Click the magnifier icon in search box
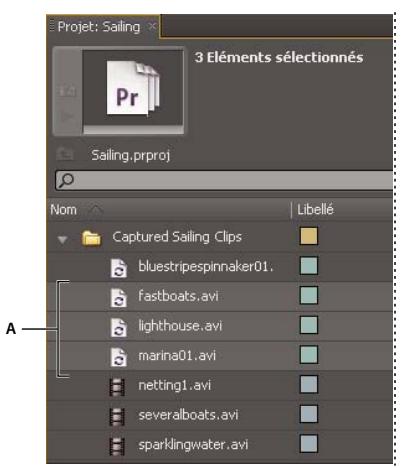 (66, 180)
